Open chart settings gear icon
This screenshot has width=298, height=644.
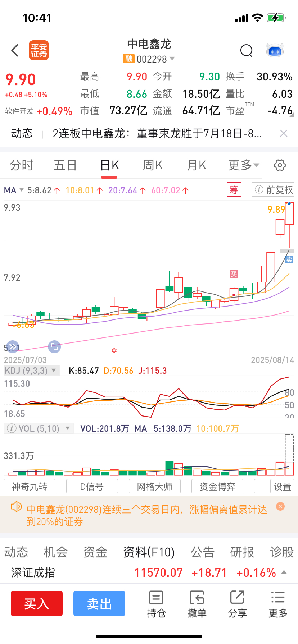pos(280,165)
